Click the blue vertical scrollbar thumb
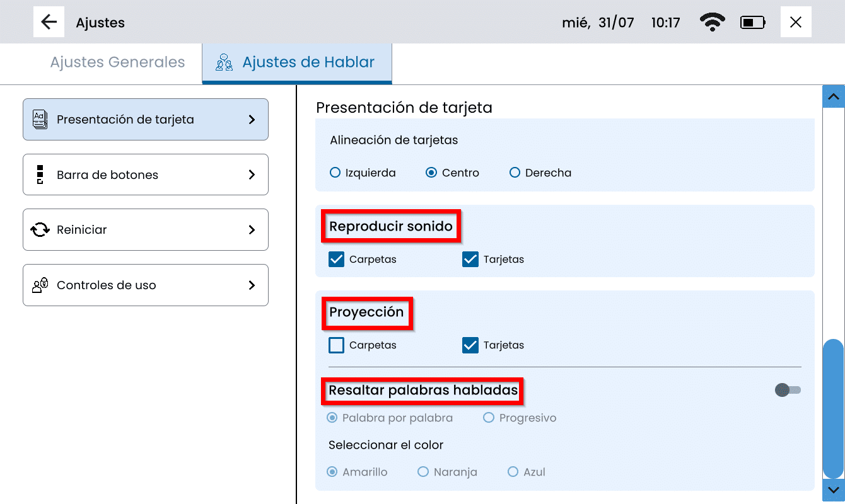This screenshot has height=504, width=845. point(833,409)
